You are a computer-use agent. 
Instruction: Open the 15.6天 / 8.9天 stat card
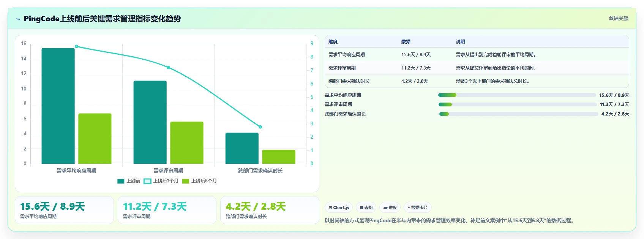64,210
